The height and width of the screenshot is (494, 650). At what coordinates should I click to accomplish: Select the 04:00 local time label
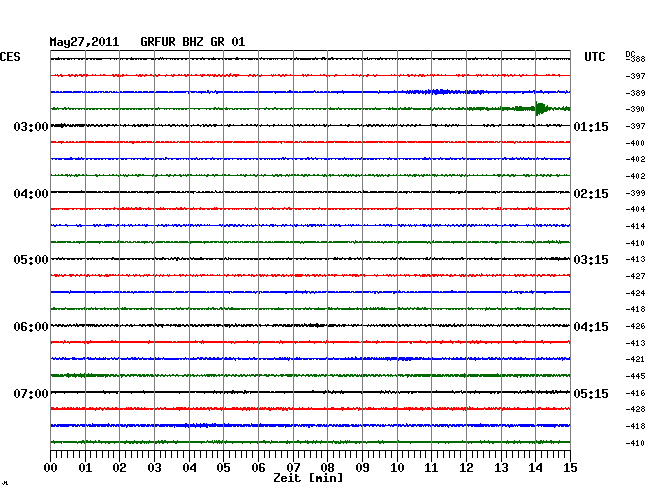point(31,194)
